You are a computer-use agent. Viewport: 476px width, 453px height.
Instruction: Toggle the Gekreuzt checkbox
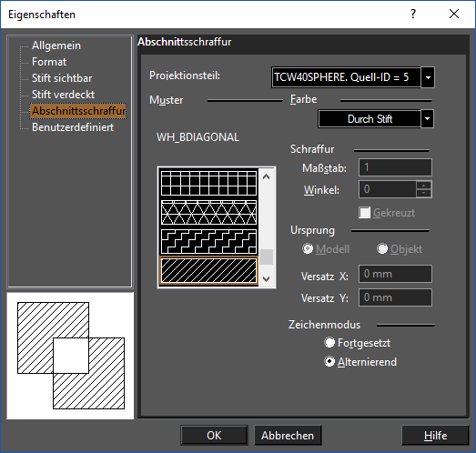click(x=364, y=213)
